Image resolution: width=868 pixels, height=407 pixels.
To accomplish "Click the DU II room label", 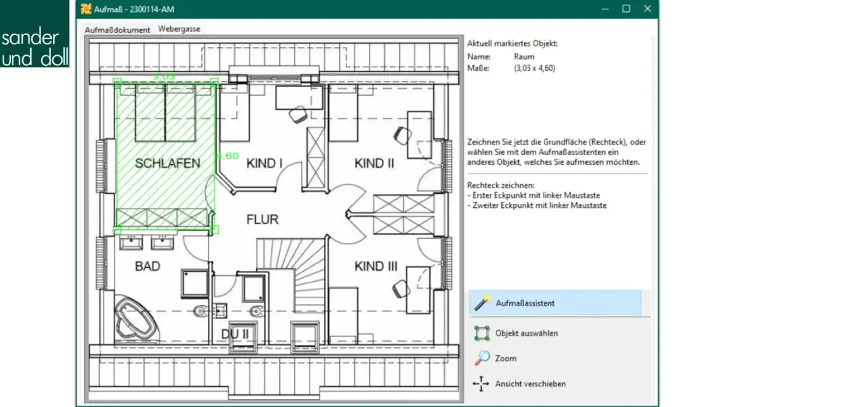I will pos(235,334).
